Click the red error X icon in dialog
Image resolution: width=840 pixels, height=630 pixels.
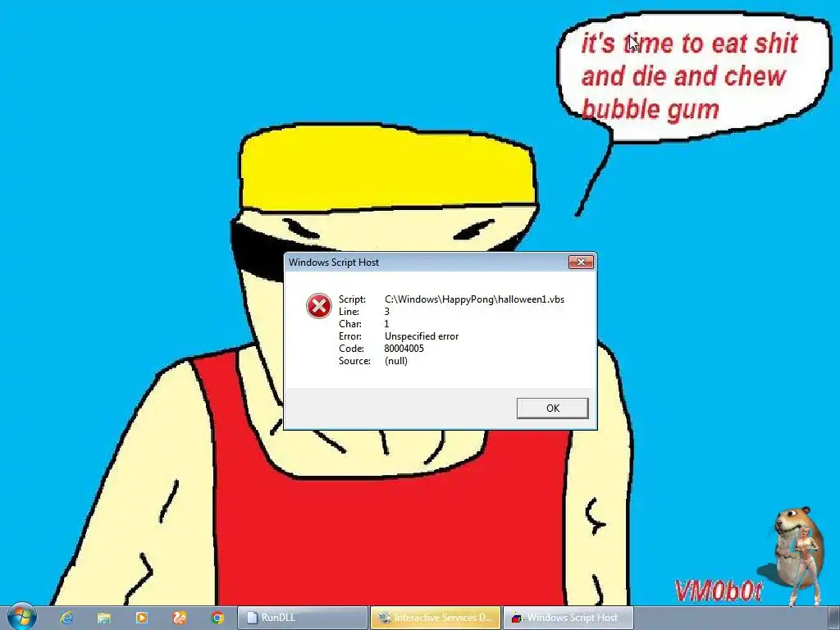319,306
